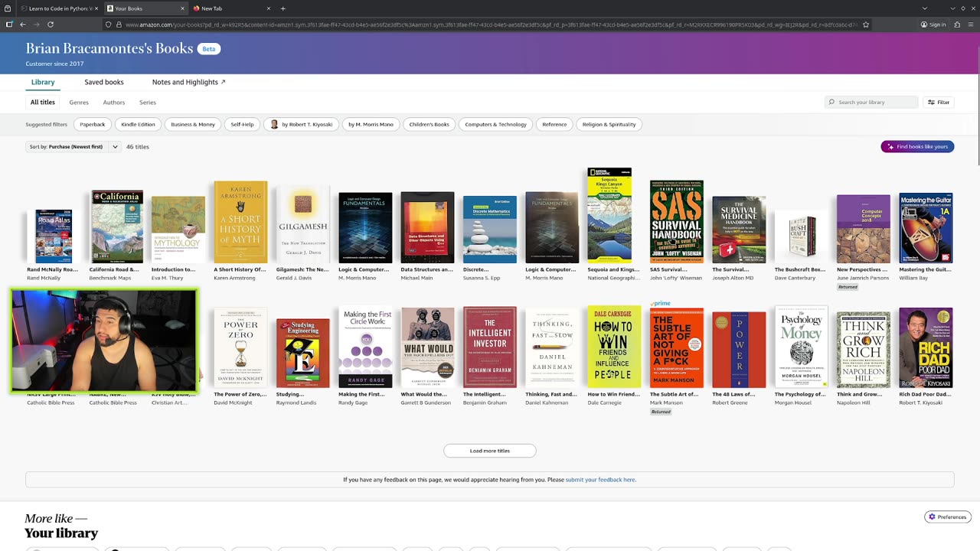Bookmark this page with the star icon
Viewport: 980px width, 551px height.
click(866, 24)
